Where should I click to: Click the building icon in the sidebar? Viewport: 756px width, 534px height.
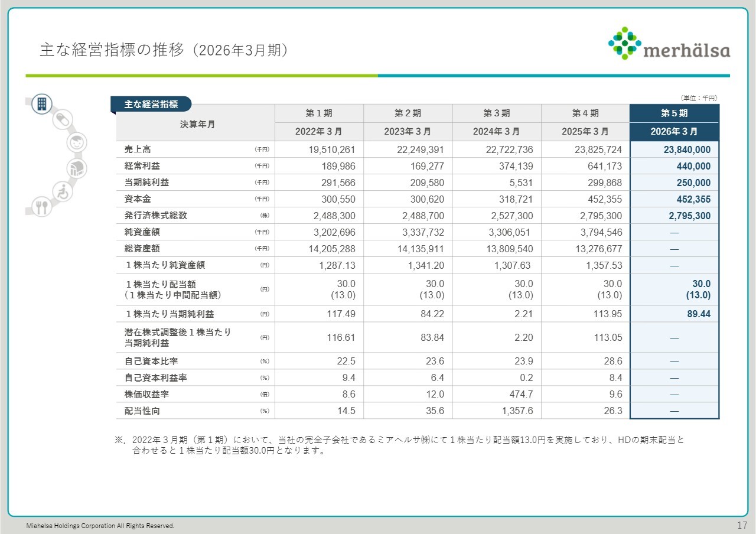(x=42, y=104)
